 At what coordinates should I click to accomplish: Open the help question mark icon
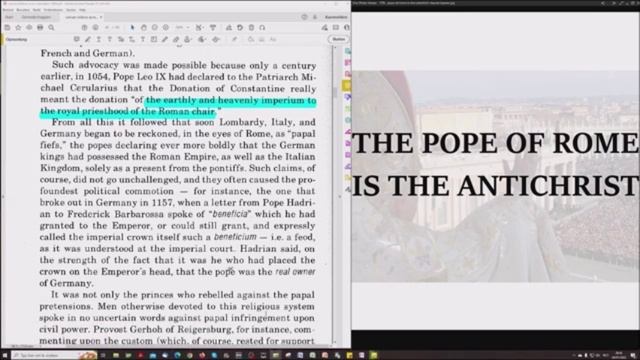pyautogui.click(x=304, y=17)
